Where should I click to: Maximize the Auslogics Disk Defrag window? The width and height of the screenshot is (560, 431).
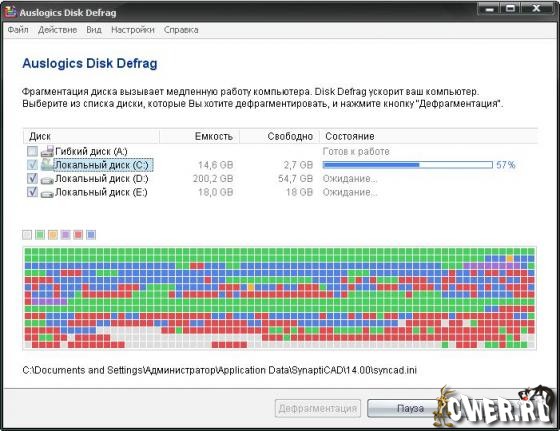510,9
